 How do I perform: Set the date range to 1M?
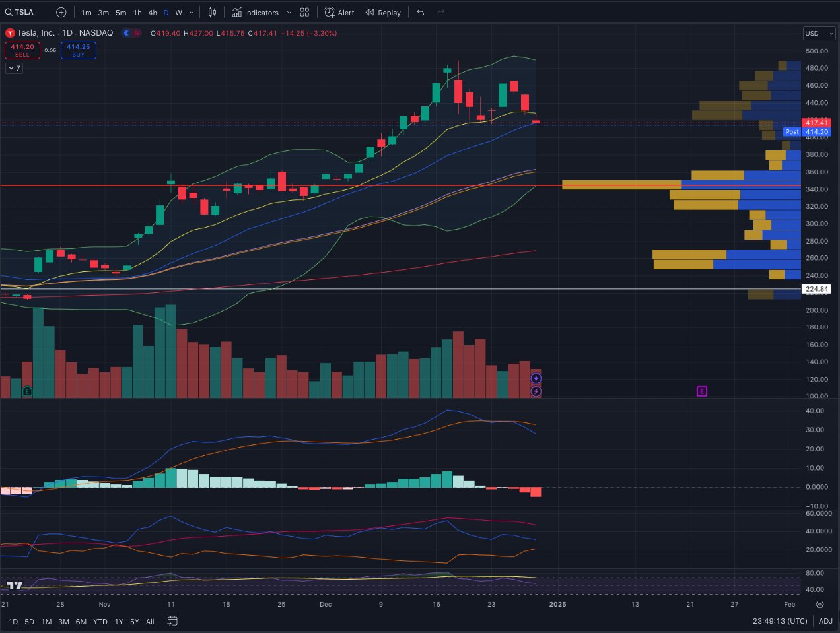(46, 622)
